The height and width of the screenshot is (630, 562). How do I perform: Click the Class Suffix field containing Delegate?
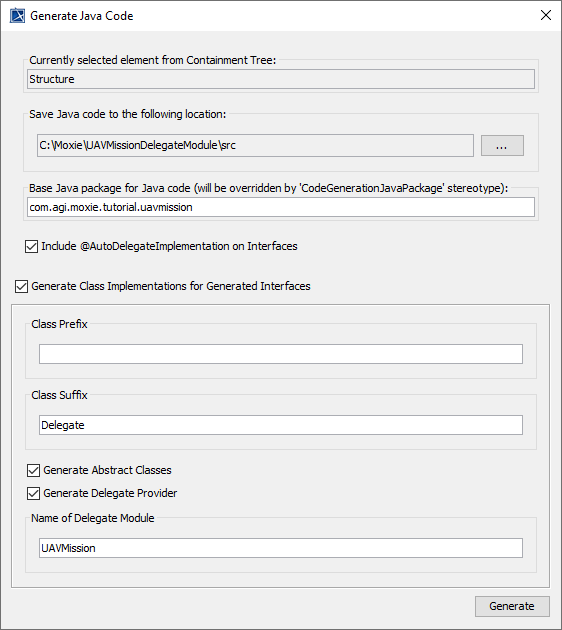pos(281,425)
